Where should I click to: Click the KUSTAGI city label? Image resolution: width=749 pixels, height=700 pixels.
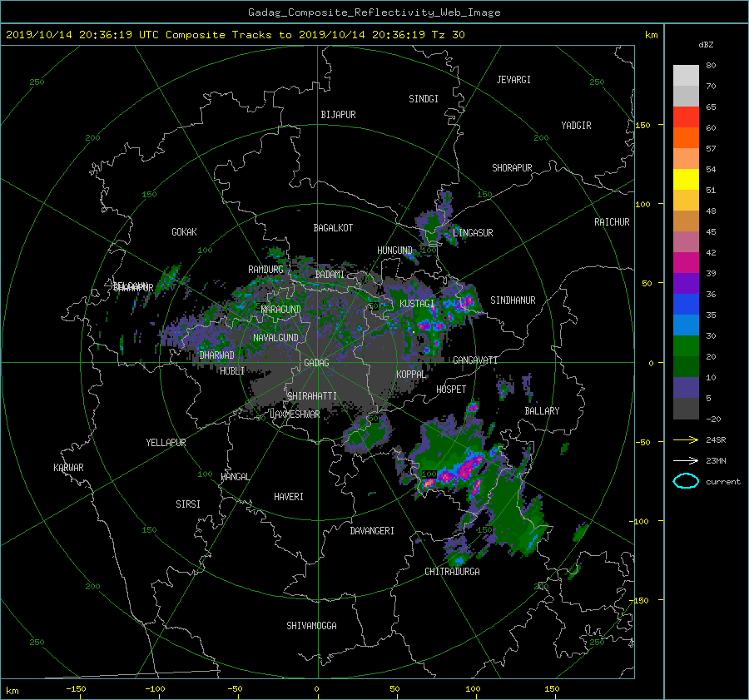click(417, 304)
